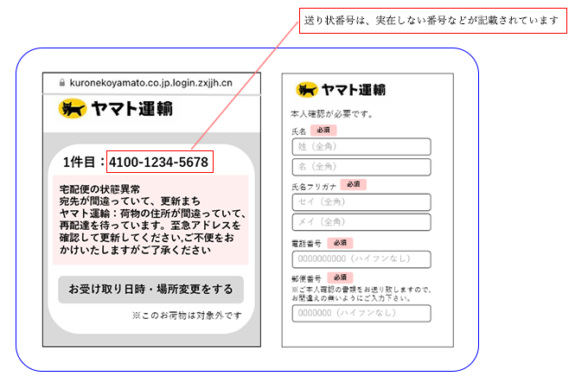The width and height of the screenshot is (588, 389).
Task: Click the 郵便番号 label
Action: 306,279
